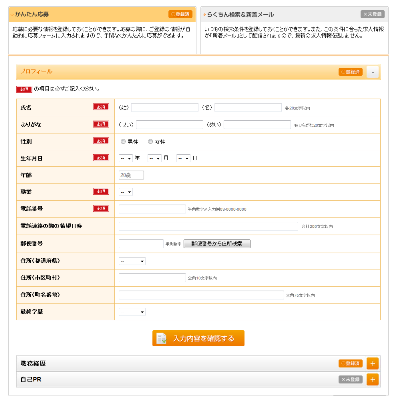Screen dimensions: 396x396
Task: Click the 職務経歴 section title
Action: coord(33,363)
